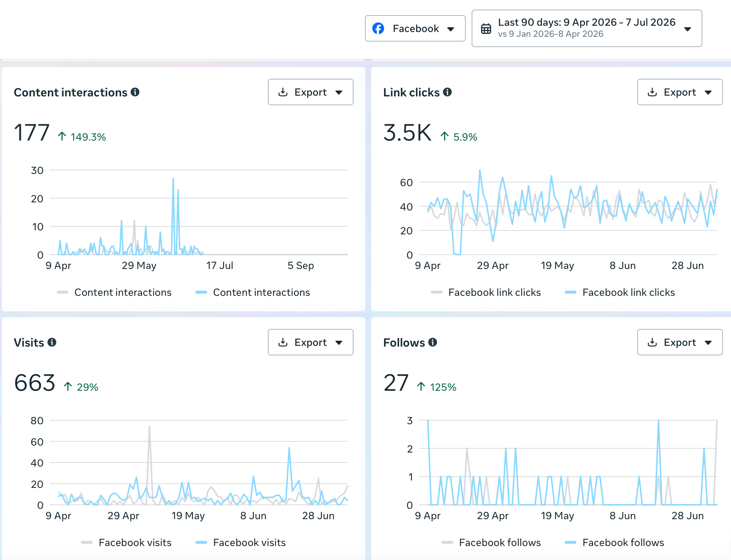Viewport: 731px width, 560px height.
Task: Toggle grey Facebook follows legend series
Action: point(491,542)
